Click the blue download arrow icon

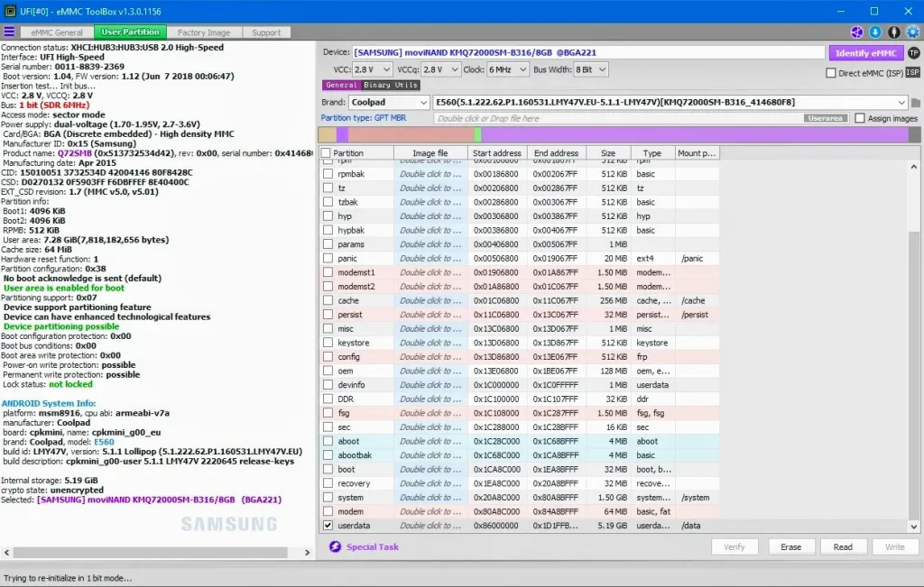click(875, 32)
